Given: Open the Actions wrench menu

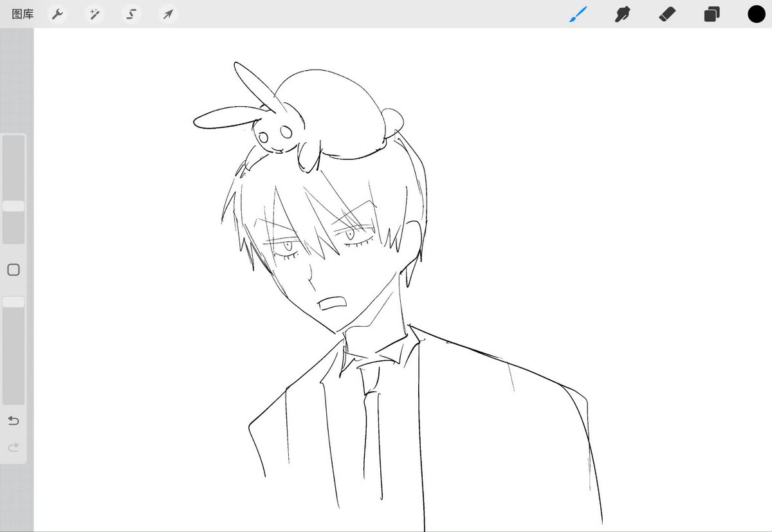Looking at the screenshot, I should coord(57,14).
